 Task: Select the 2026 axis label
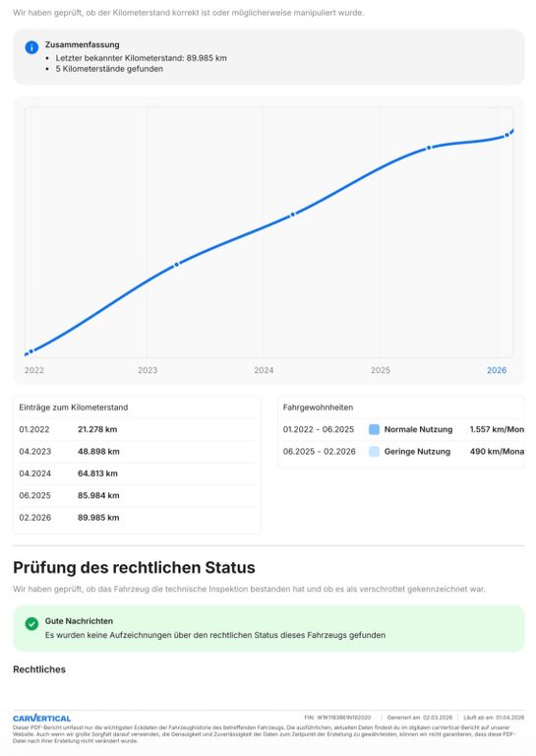[x=497, y=370]
